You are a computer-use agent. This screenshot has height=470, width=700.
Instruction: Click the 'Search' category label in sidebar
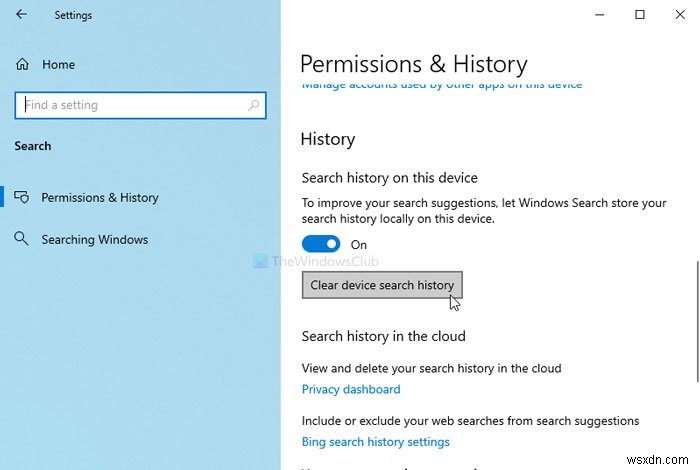33,146
